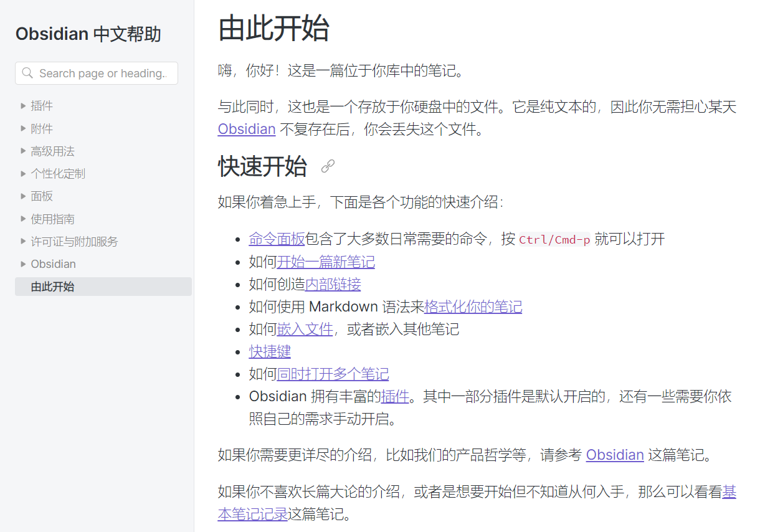Open the 快捷键 link

click(270, 351)
